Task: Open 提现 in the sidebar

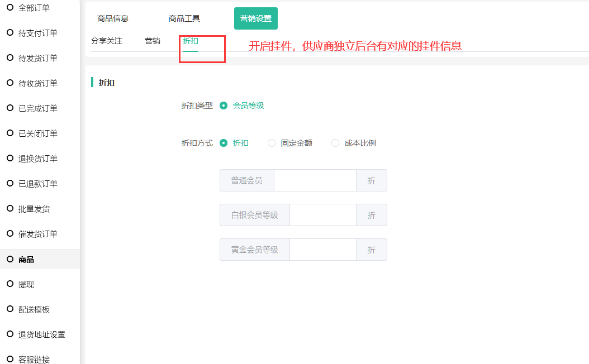Action: pos(26,284)
